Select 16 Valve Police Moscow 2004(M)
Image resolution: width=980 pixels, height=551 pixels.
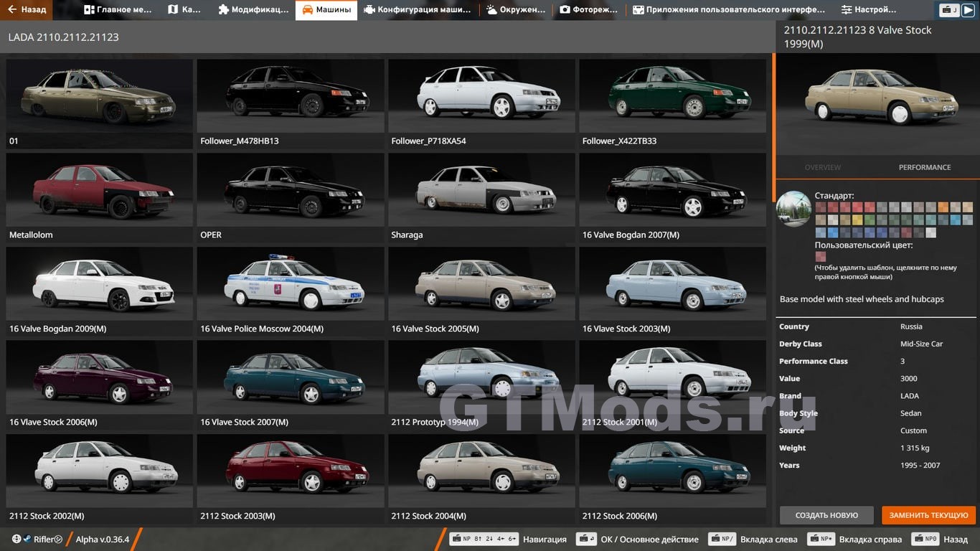pos(291,291)
